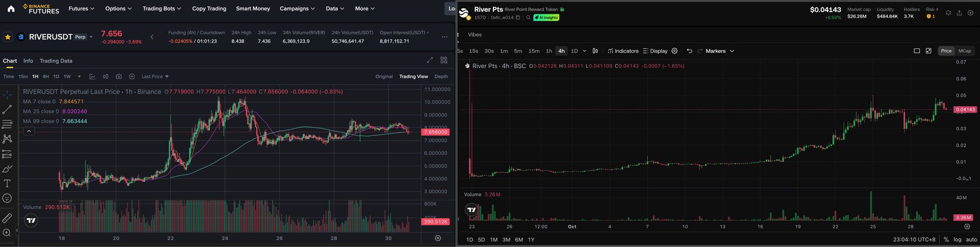
Task: Open the Options dropdown menu
Action: (118, 8)
